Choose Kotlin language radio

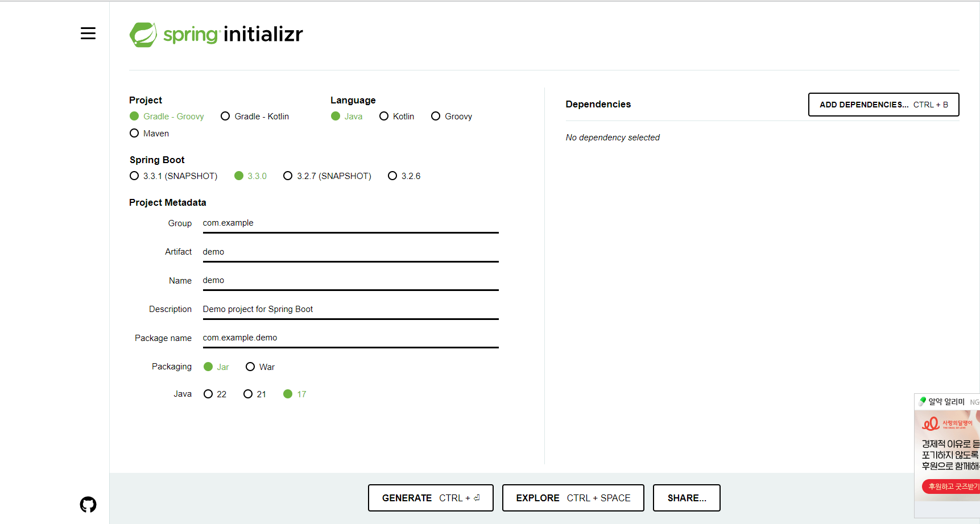[396, 116]
